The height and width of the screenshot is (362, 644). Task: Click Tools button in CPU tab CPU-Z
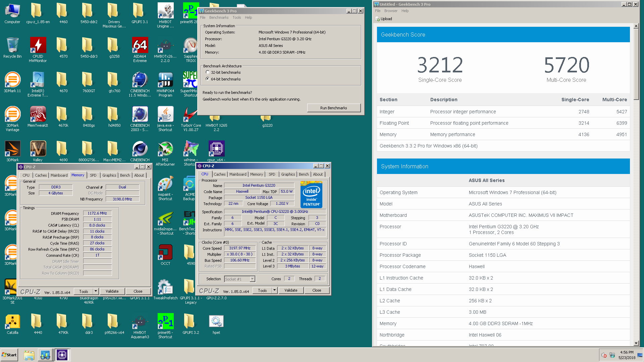(262, 290)
